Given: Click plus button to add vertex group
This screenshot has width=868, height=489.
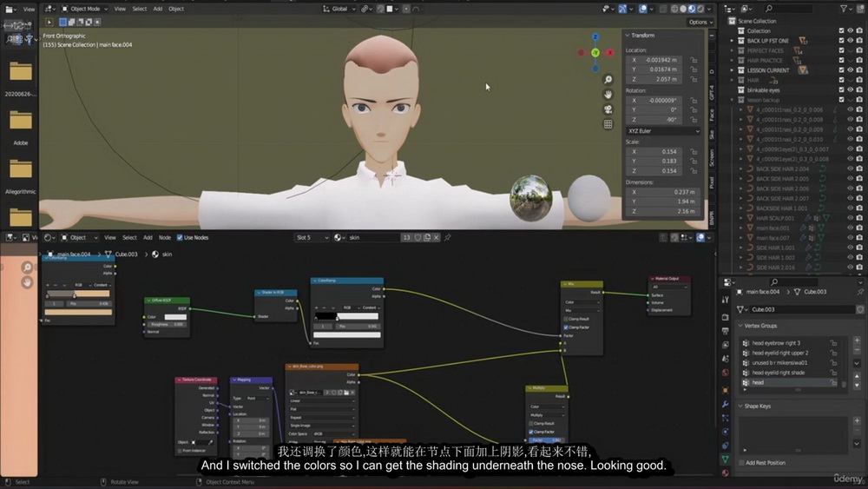Looking at the screenshot, I should coord(857,340).
